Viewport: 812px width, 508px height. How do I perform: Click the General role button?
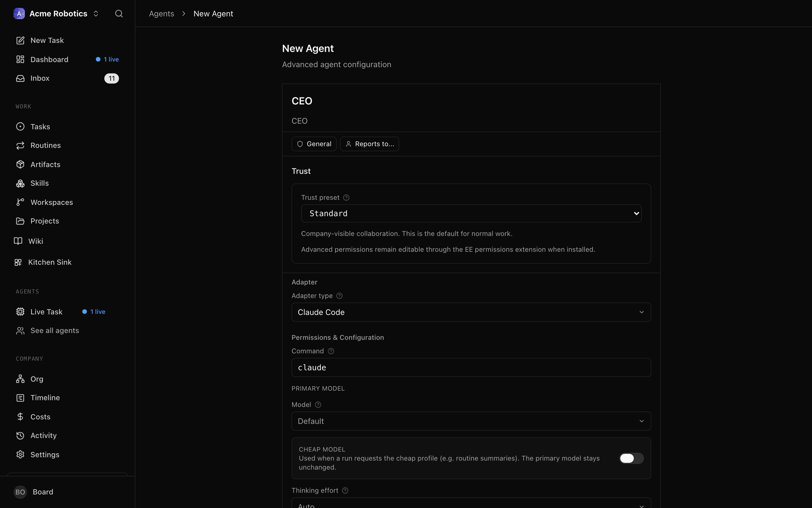pyautogui.click(x=314, y=144)
